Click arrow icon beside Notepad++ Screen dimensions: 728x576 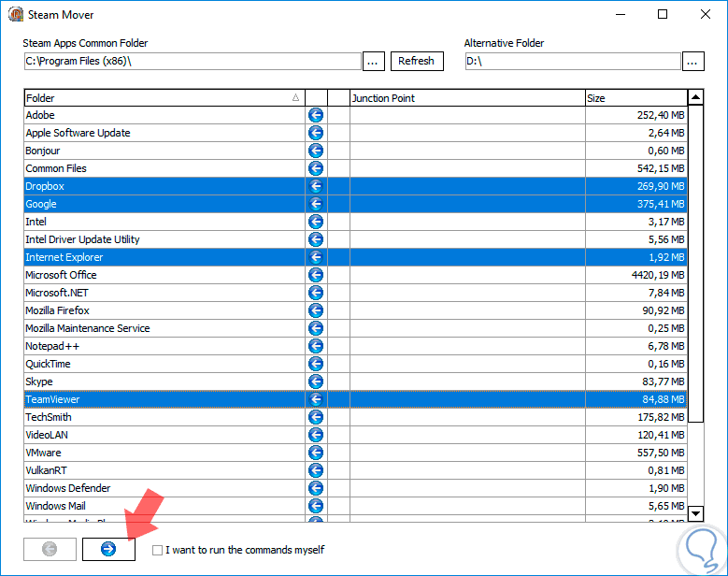click(x=316, y=346)
